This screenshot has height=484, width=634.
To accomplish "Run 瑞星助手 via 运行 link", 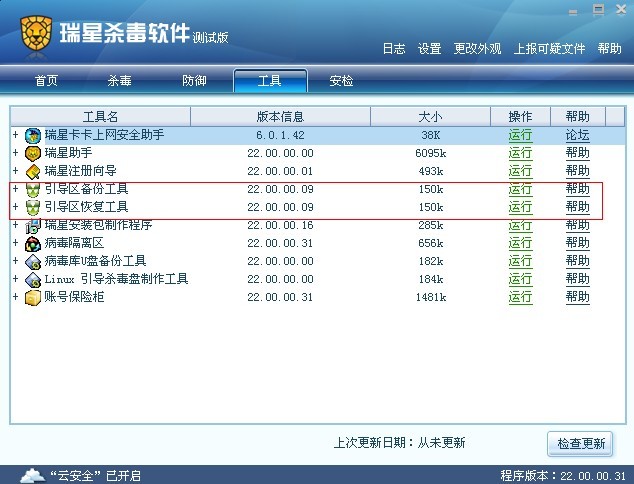I will click(x=520, y=153).
